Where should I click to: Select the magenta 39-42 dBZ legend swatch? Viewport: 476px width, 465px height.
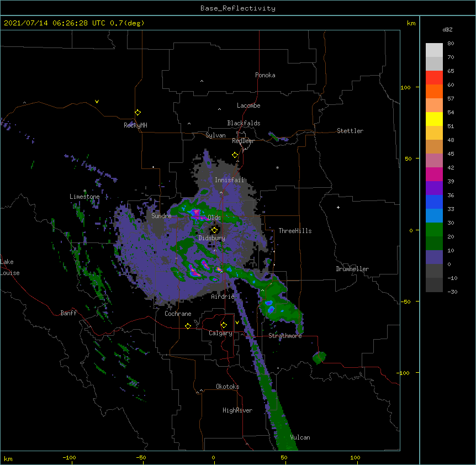pos(434,174)
